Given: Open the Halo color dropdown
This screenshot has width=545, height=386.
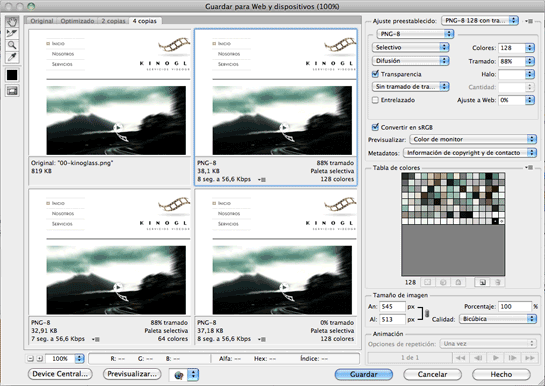Looking at the screenshot, I should point(530,74).
